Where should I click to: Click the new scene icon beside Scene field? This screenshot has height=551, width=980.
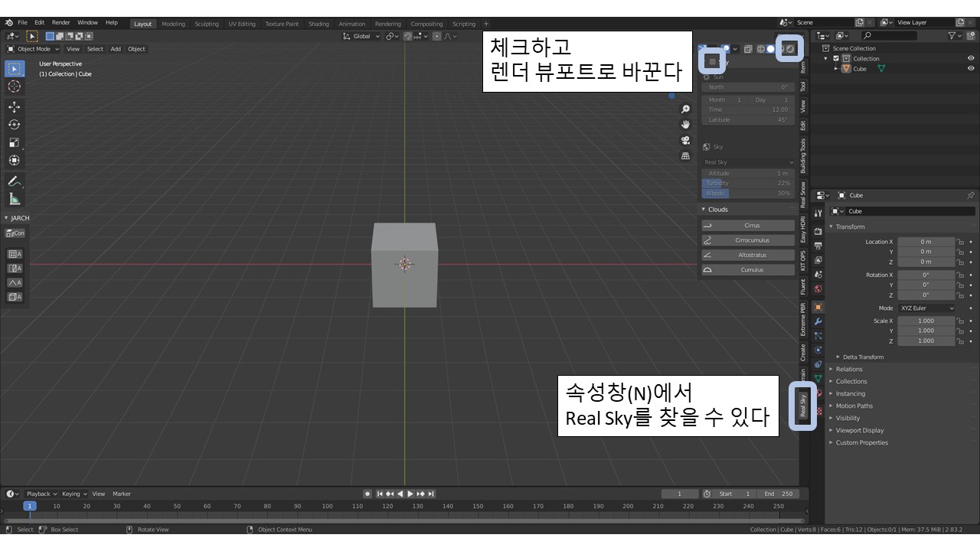click(x=859, y=23)
